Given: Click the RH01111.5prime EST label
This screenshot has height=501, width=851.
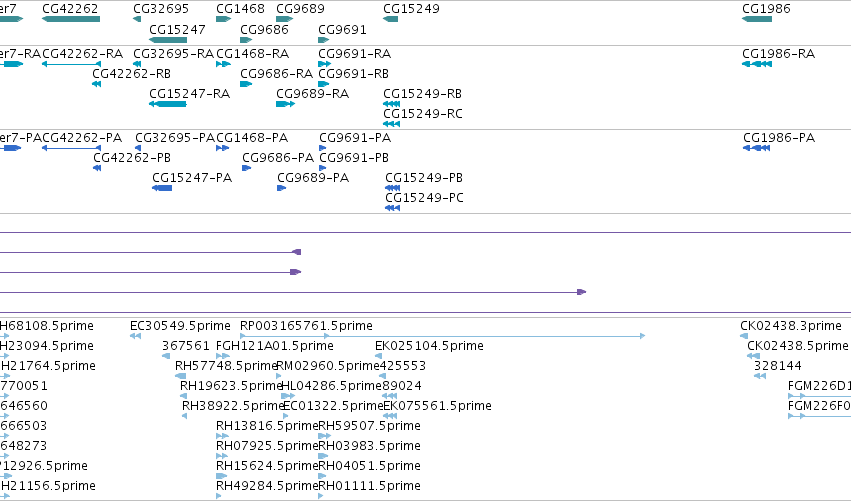Looking at the screenshot, I should coord(369,486).
